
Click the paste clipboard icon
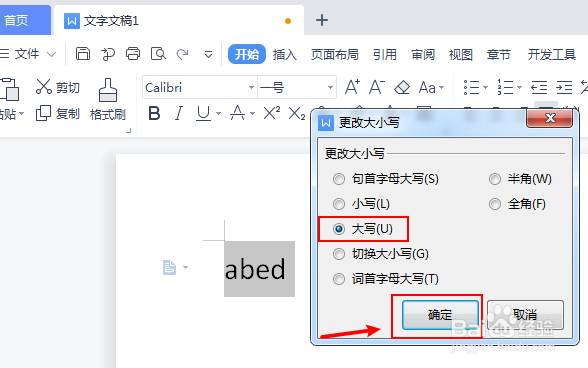(x=10, y=89)
